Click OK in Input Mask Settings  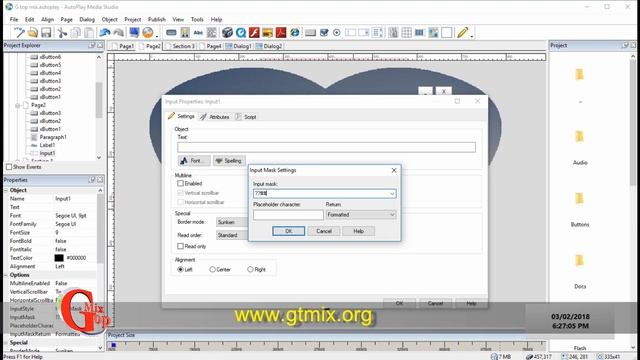point(289,231)
